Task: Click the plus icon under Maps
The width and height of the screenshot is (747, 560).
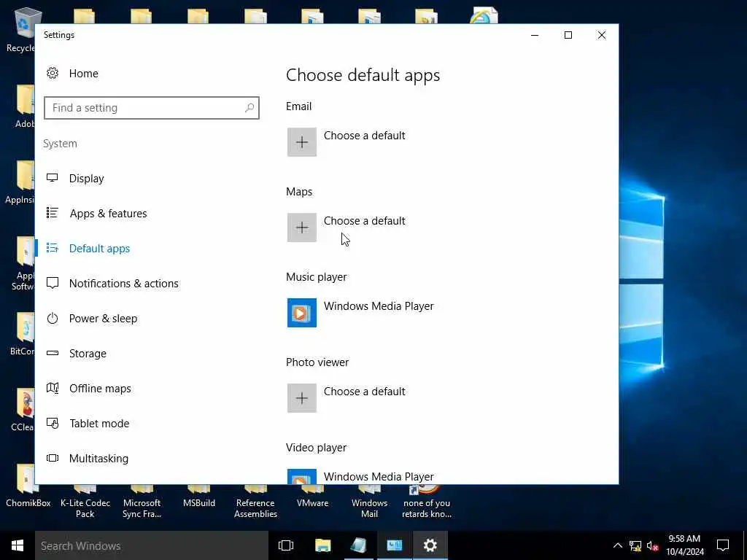Action: (302, 227)
